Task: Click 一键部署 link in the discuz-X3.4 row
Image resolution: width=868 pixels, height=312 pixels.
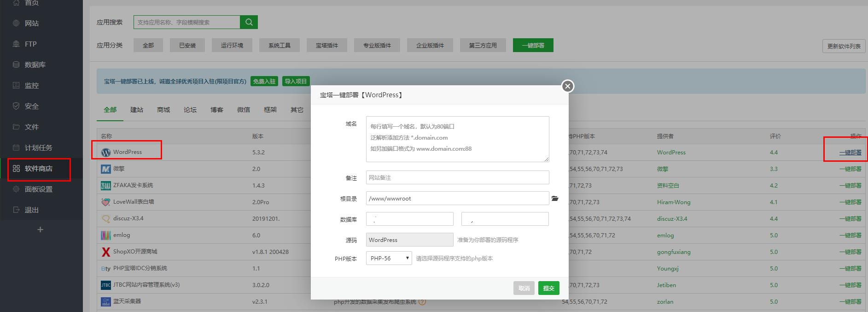Action: [850, 219]
